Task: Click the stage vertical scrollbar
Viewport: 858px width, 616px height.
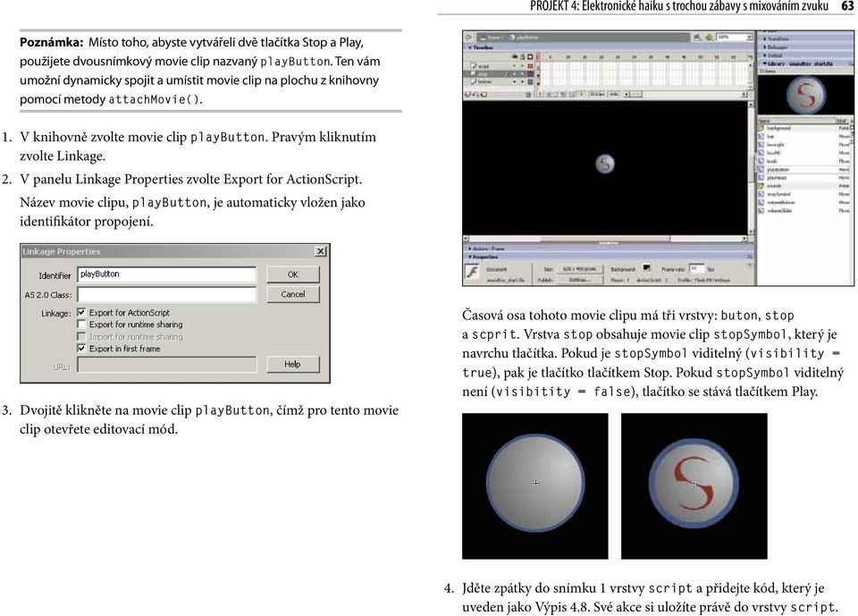Action: coord(751,167)
